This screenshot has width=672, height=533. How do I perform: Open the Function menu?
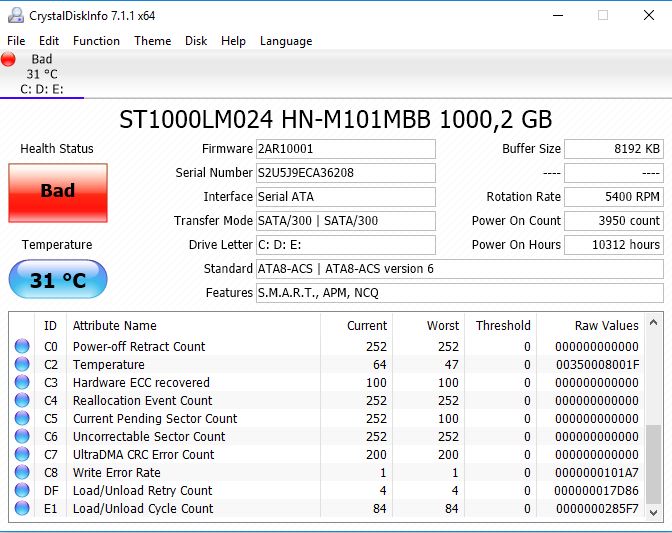point(96,41)
